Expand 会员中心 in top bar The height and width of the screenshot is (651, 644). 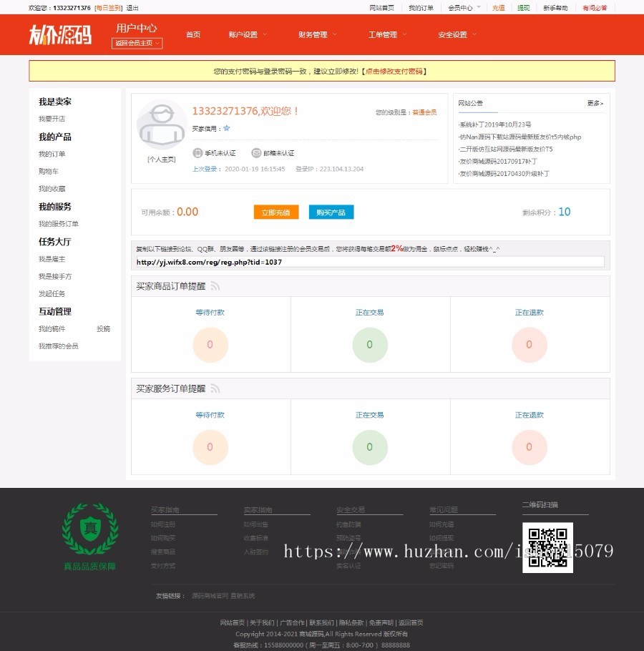[464, 7]
